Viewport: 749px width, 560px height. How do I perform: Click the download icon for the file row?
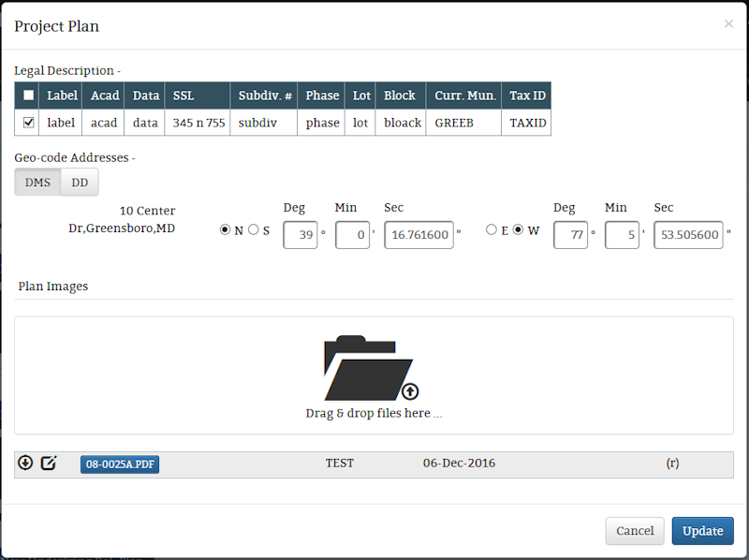pyautogui.click(x=25, y=464)
